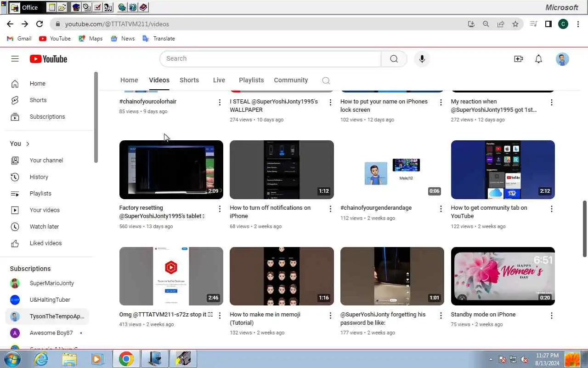Open Awesome Boy87 subscription
588x368 pixels.
47,333
